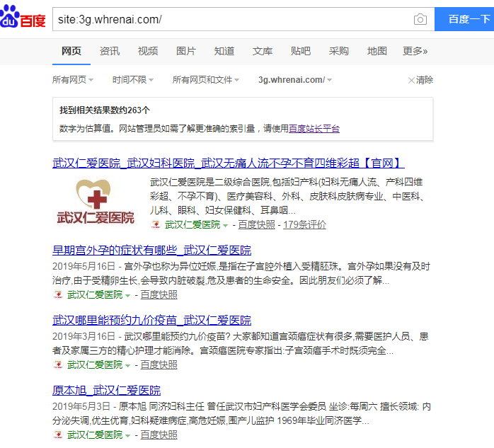494x448 pixels.
Task: Expand the 更多» menu
Action: (x=415, y=51)
